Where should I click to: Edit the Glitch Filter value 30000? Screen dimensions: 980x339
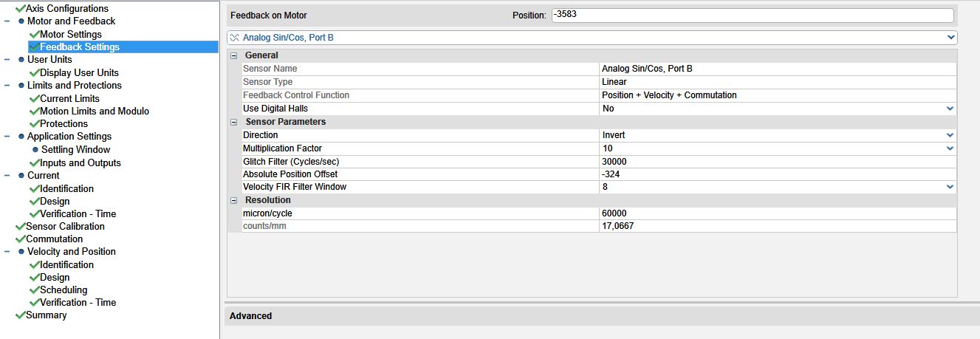pyautogui.click(x=775, y=161)
